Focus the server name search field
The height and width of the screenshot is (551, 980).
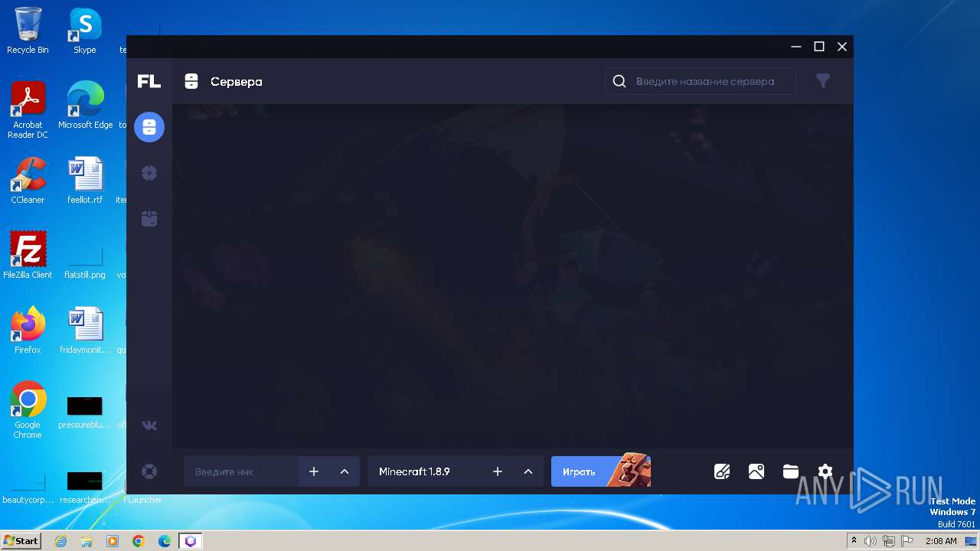701,81
